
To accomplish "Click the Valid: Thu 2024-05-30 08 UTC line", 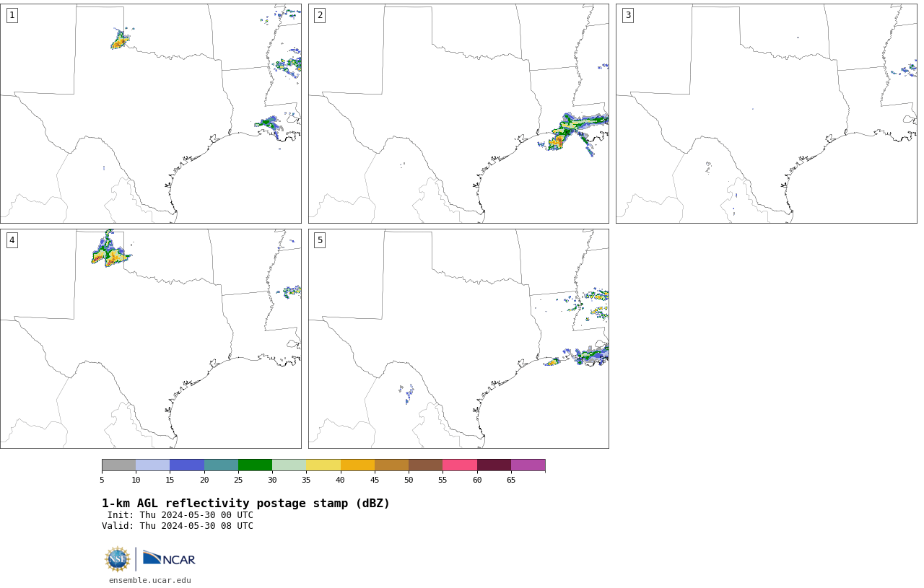I will pyautogui.click(x=178, y=526).
